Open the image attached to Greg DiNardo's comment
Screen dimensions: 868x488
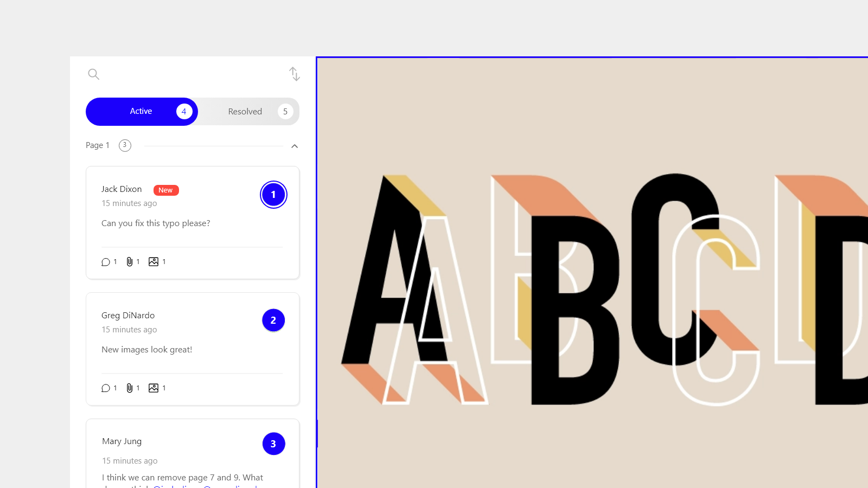[154, 388]
